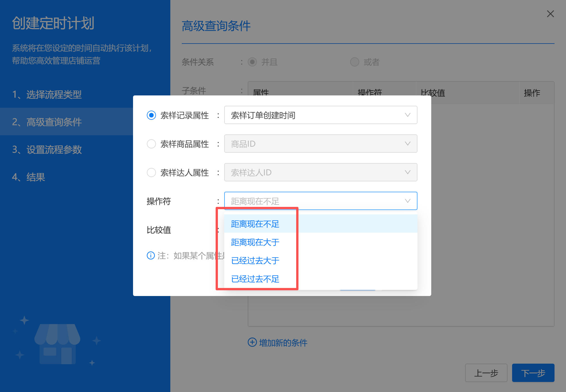Close the dialog with X icon

click(550, 14)
